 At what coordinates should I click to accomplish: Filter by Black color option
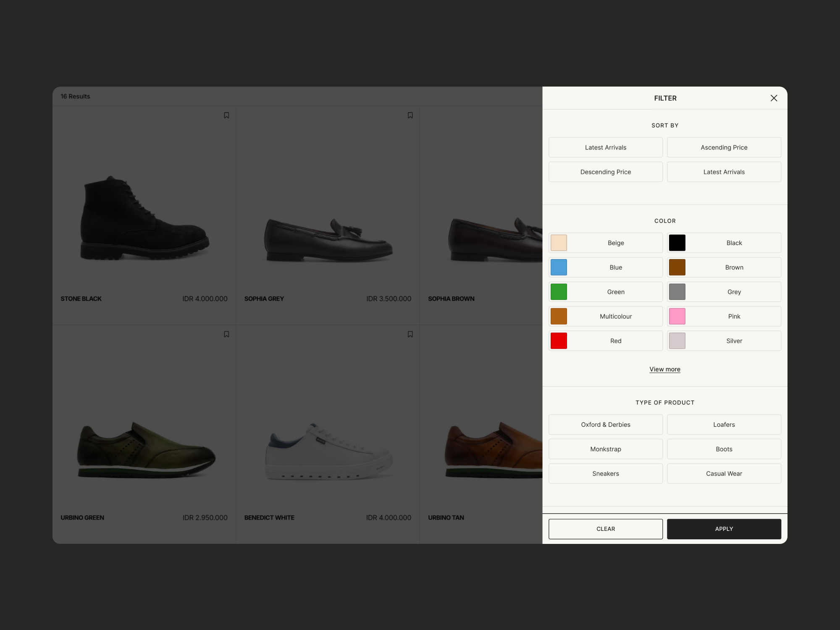click(x=724, y=243)
